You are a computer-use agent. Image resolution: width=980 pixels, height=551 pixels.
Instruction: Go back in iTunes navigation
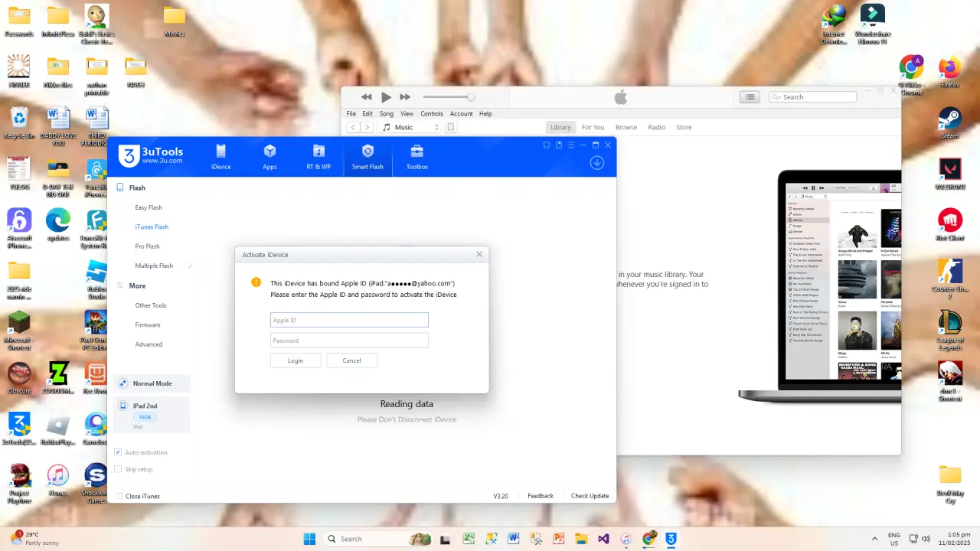352,127
